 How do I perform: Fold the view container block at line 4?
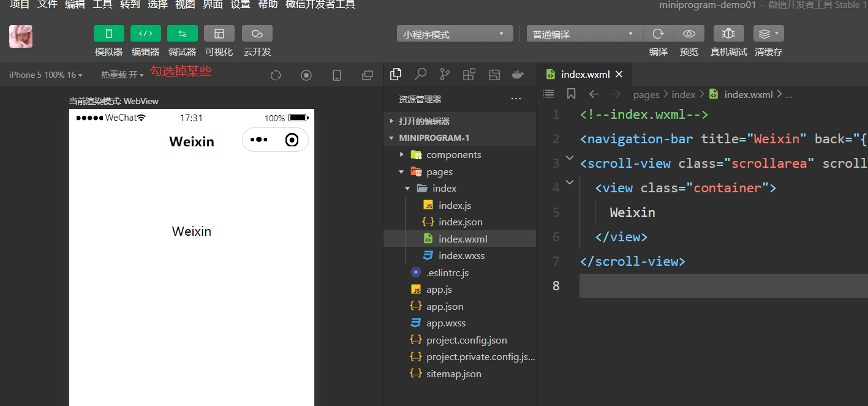pyautogui.click(x=570, y=182)
